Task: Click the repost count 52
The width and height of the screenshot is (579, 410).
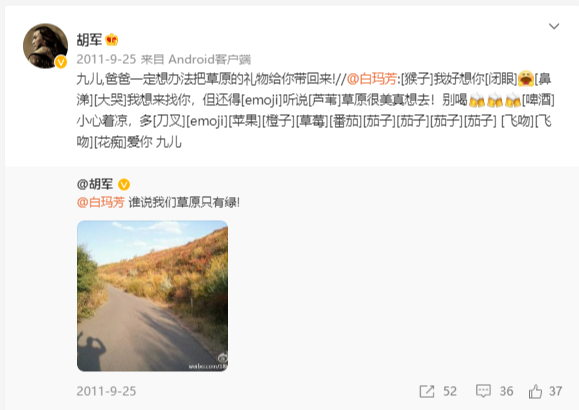Action: (x=450, y=391)
